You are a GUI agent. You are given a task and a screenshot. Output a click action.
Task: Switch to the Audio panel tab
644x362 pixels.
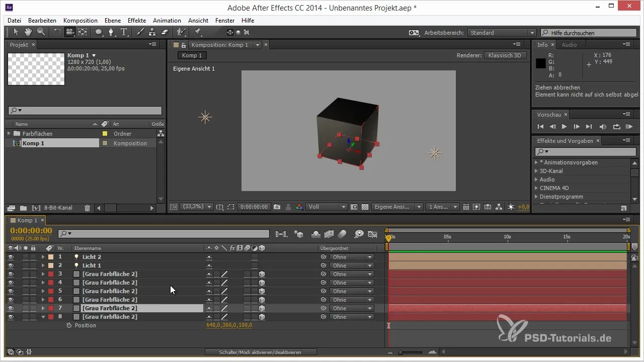coord(569,45)
